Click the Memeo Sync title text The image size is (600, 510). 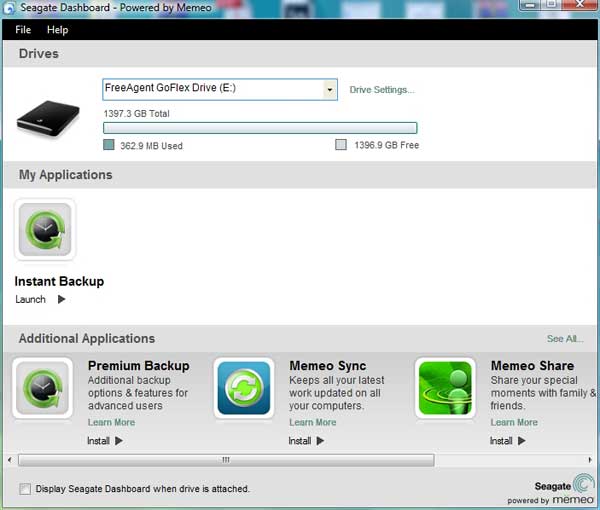[328, 365]
